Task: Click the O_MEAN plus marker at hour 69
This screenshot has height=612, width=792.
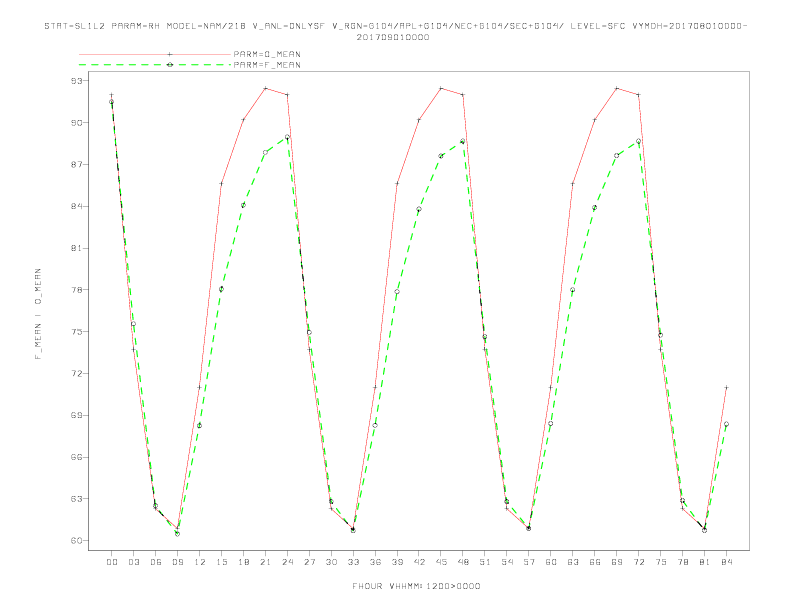Action: coord(617,88)
